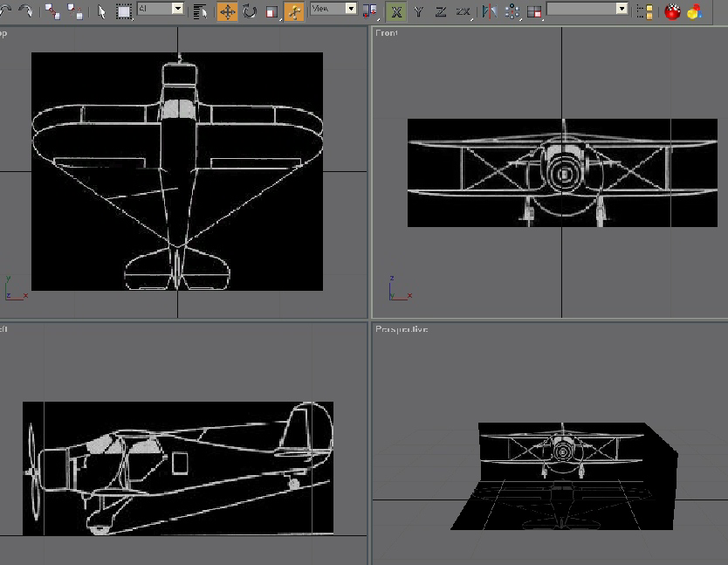Open the Material Editor red sphere icon
This screenshot has height=565, width=728.
[672, 11]
